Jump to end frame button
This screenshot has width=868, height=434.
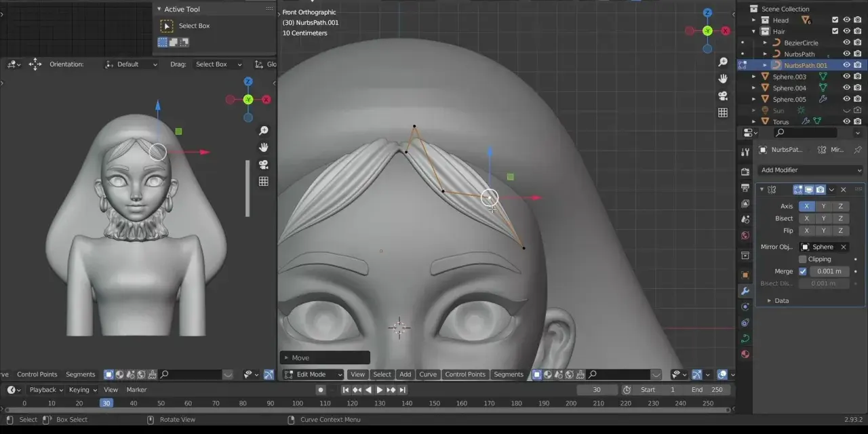tap(403, 390)
